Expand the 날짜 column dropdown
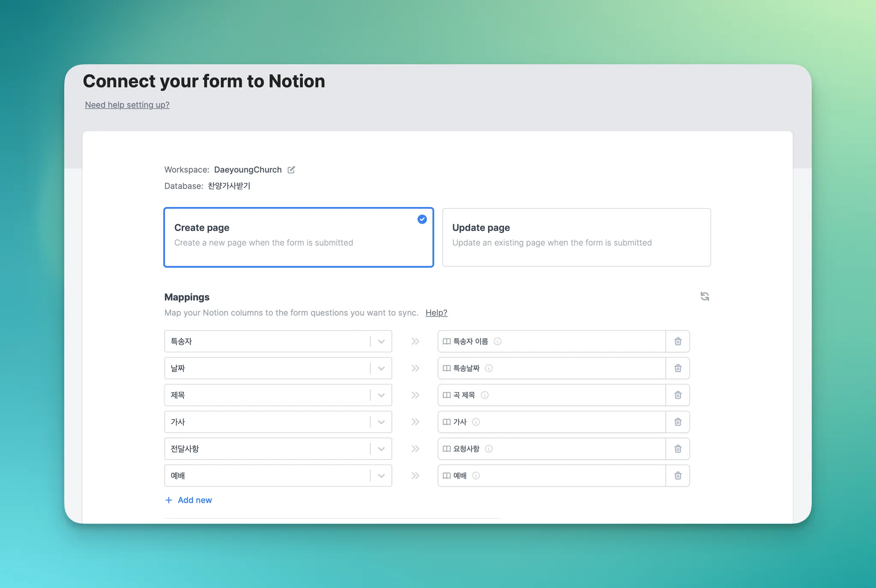876x588 pixels. pyautogui.click(x=381, y=368)
